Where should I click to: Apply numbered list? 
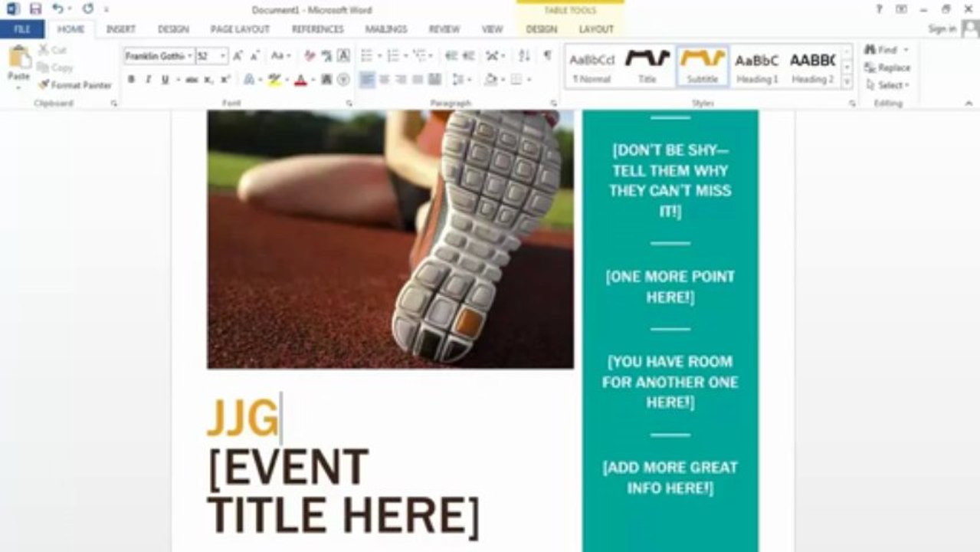tap(393, 56)
